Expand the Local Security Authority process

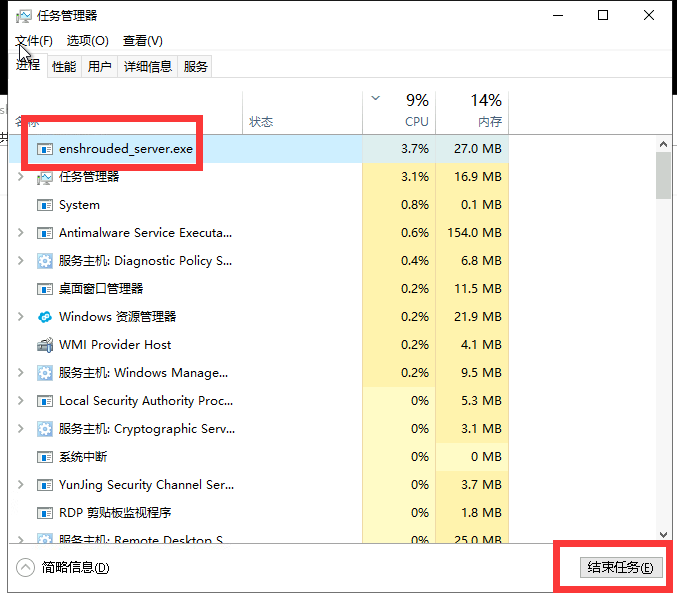[20, 401]
